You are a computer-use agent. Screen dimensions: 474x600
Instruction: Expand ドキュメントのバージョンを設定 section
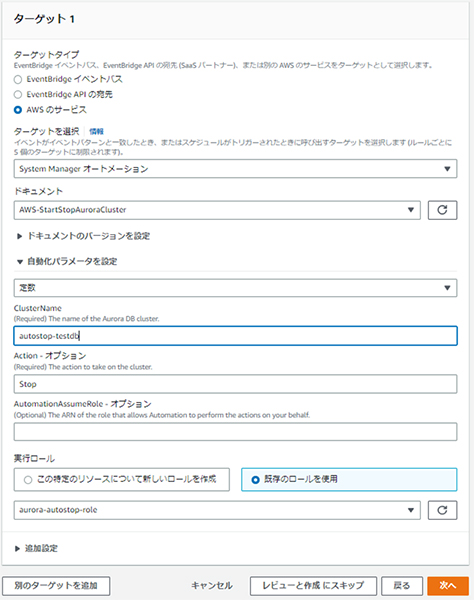click(x=83, y=236)
